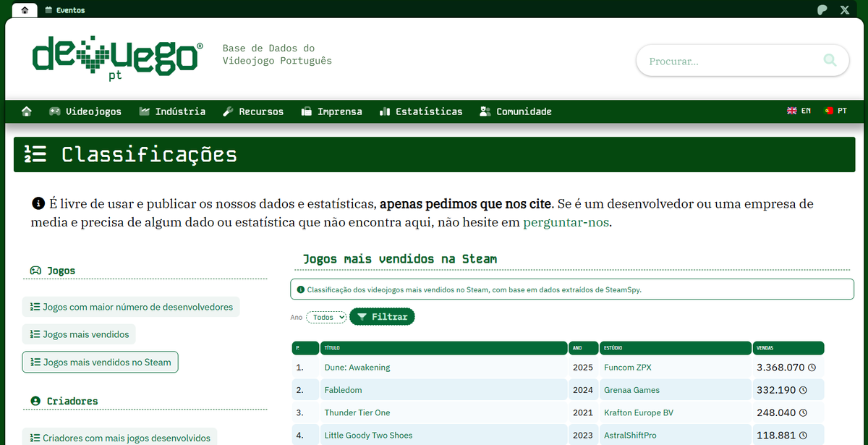Open the Recursos menu

tap(253, 111)
